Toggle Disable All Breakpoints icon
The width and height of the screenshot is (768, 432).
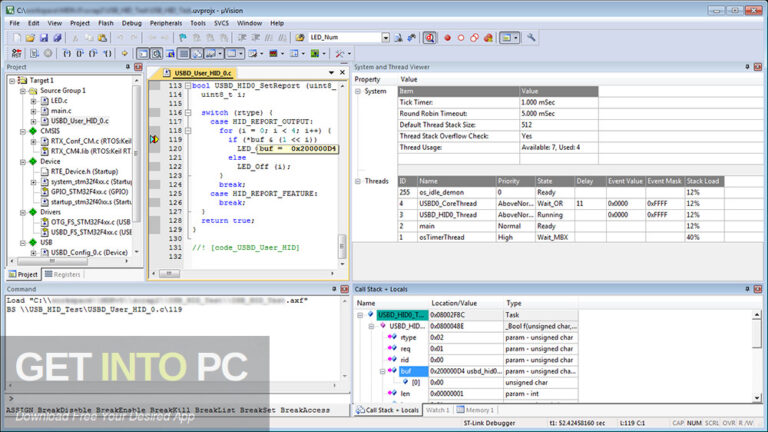click(475, 38)
